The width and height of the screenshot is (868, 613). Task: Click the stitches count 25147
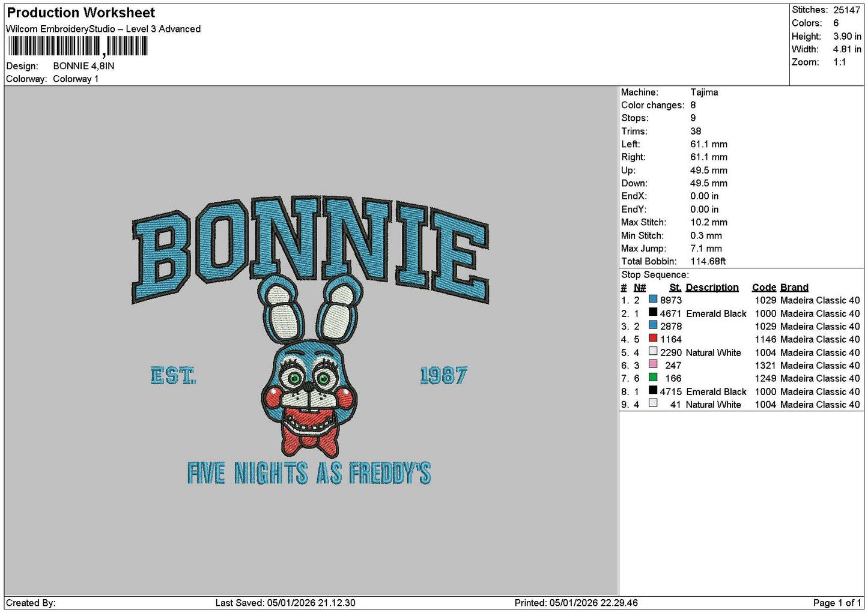847,10
